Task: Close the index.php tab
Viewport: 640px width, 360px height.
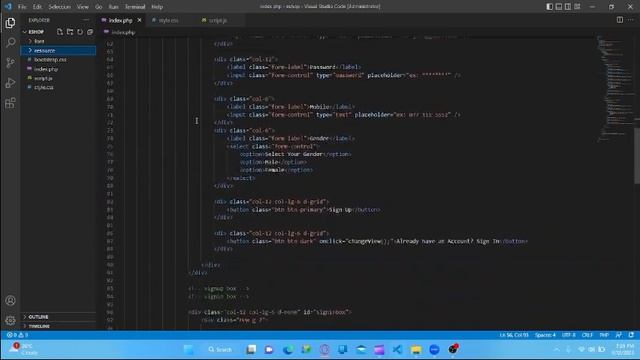Action: [x=140, y=20]
